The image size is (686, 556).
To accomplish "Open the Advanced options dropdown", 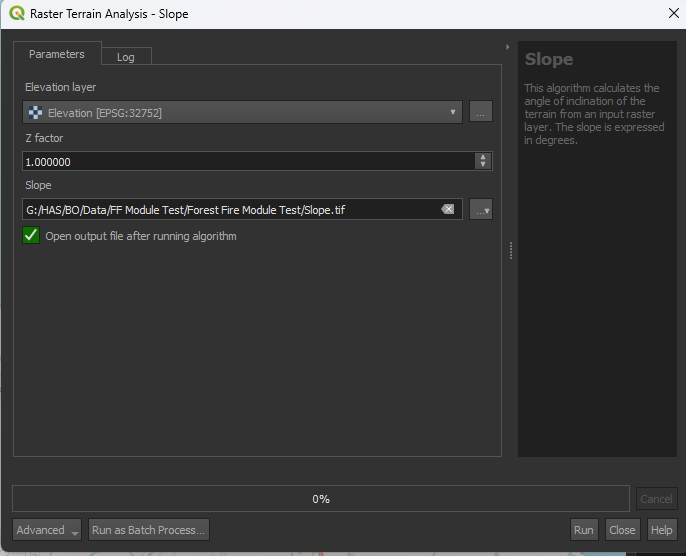I will click(47, 530).
